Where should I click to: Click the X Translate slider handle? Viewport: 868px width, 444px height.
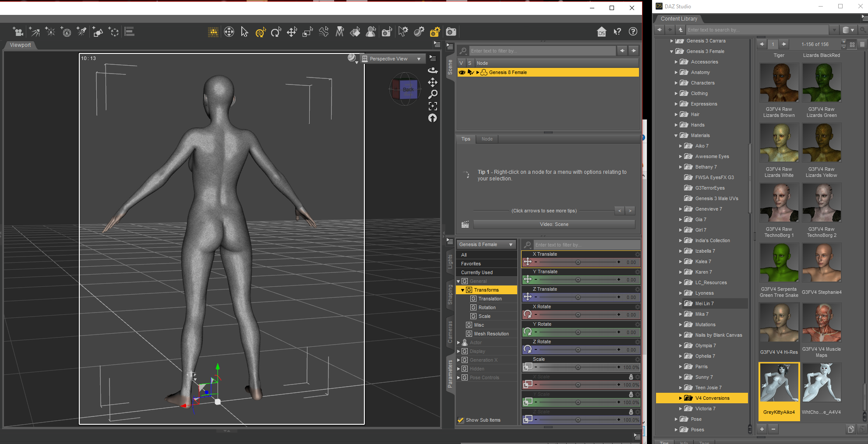578,262
